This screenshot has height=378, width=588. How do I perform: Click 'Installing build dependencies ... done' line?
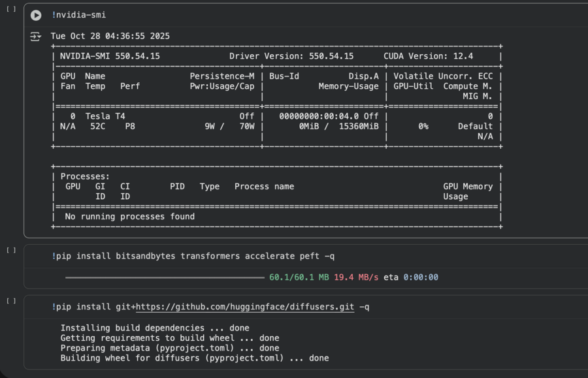click(155, 328)
